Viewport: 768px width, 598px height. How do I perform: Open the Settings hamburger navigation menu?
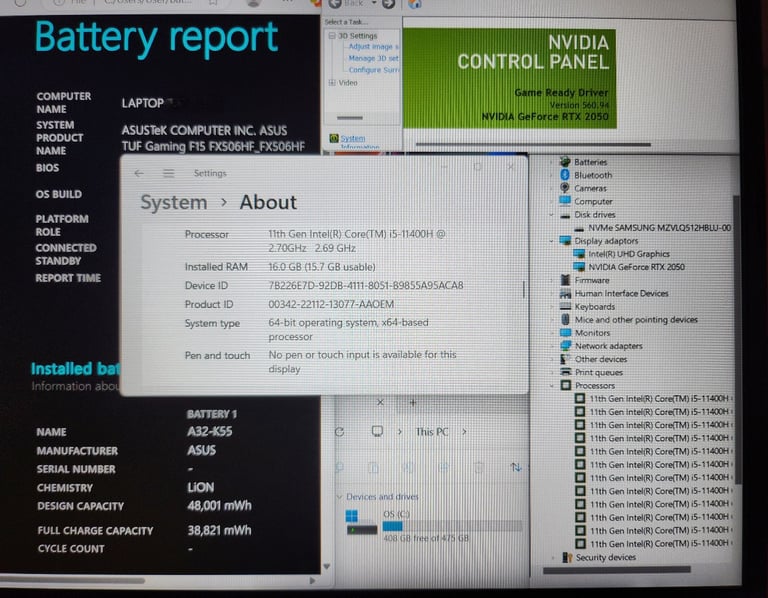168,173
